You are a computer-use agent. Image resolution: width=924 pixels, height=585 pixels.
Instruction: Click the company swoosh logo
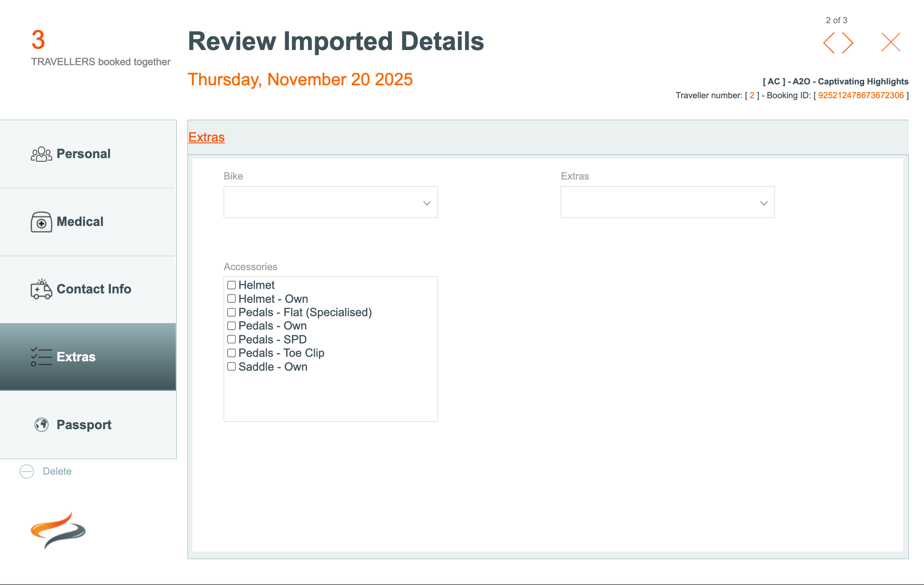point(58,531)
